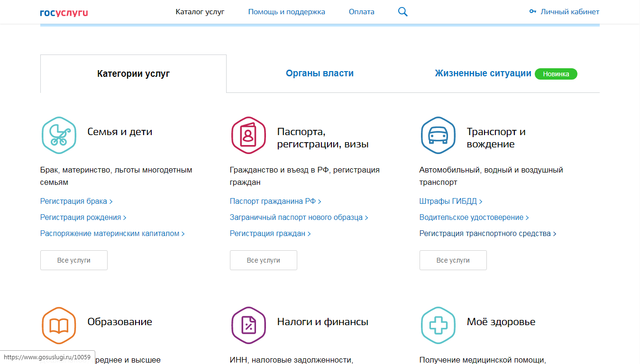Switch to the Органы власти tab
The height and width of the screenshot is (364, 640).
pyautogui.click(x=320, y=73)
